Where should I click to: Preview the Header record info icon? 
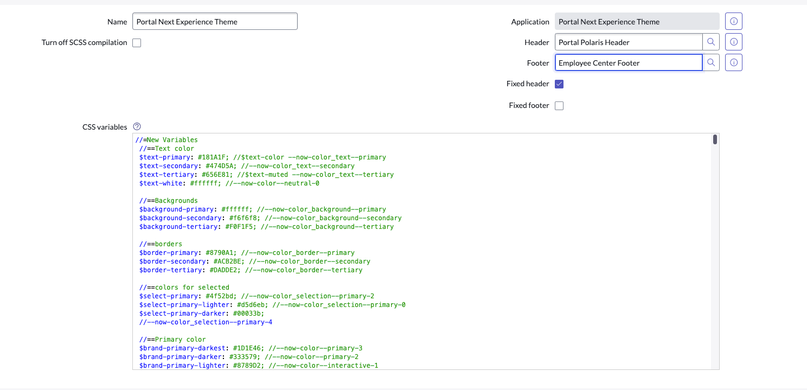734,42
